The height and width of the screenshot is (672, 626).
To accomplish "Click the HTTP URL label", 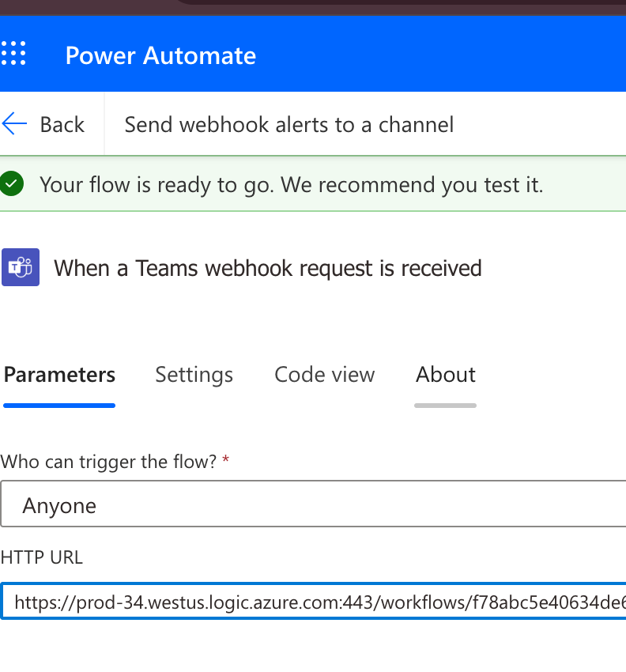I will pyautogui.click(x=42, y=557).
